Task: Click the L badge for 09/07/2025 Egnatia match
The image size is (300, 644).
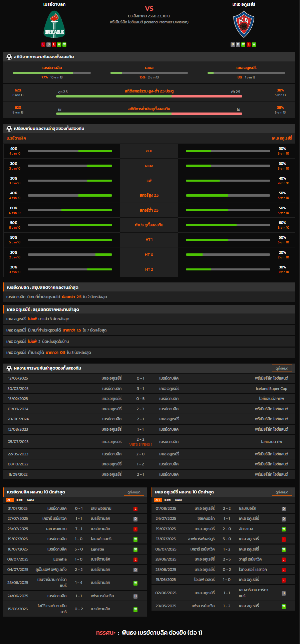Action: (135, 560)
